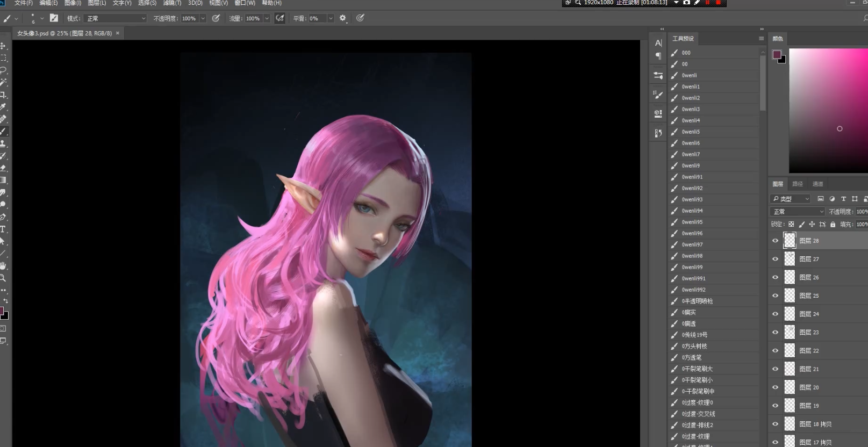Hide layer 图层 26
868x447 pixels.
[x=775, y=277]
